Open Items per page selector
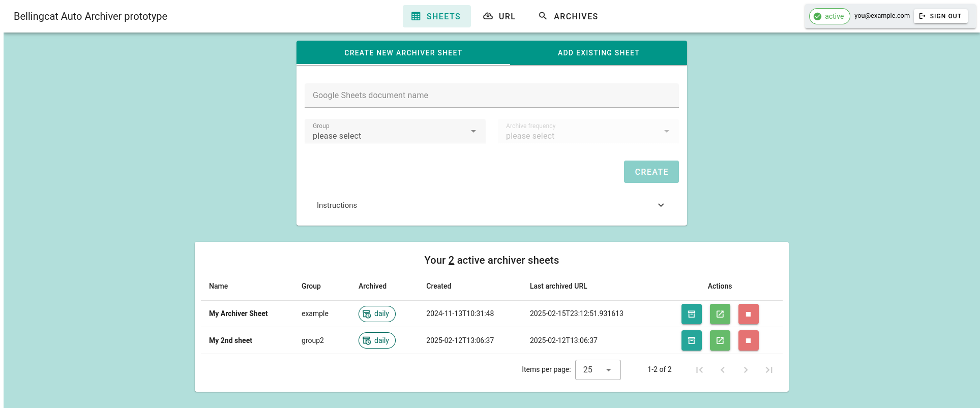The height and width of the screenshot is (408, 980). click(598, 370)
